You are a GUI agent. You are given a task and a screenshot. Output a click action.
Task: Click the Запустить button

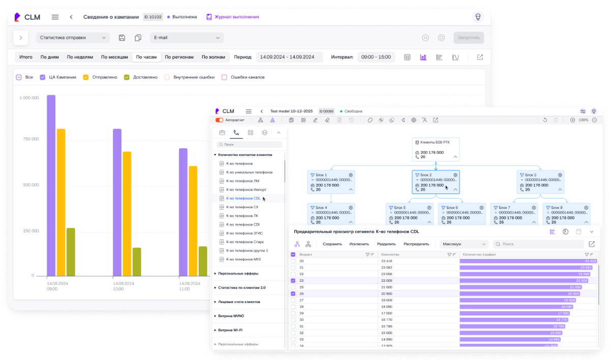(x=469, y=38)
